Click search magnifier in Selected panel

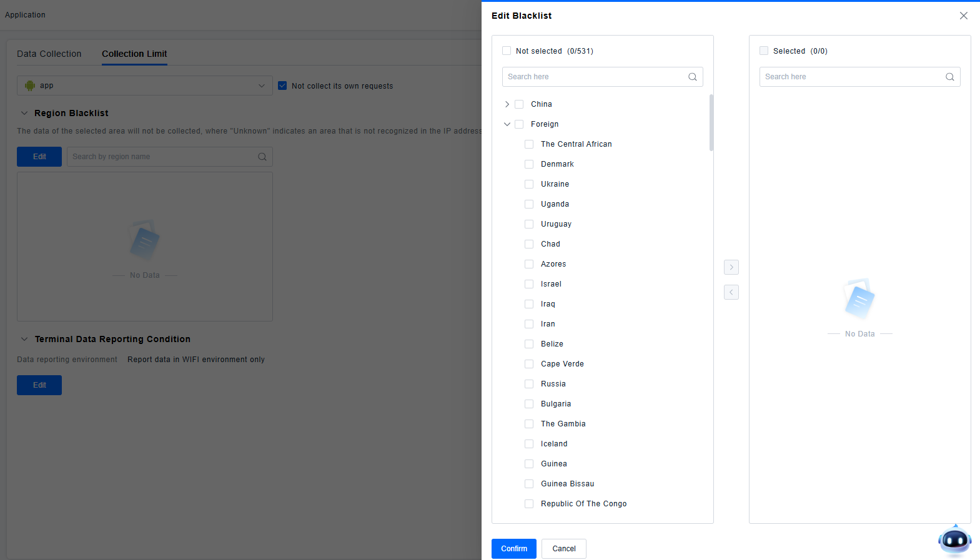point(949,77)
